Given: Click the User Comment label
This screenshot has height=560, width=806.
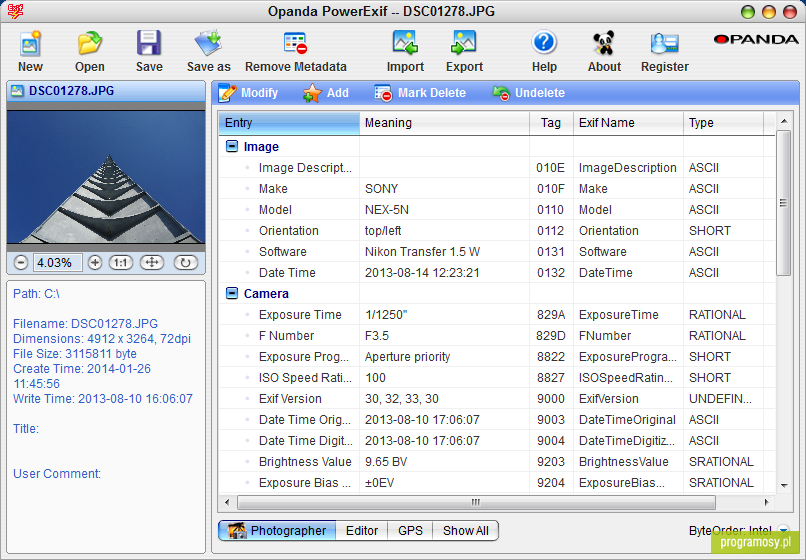Looking at the screenshot, I should 57,474.
